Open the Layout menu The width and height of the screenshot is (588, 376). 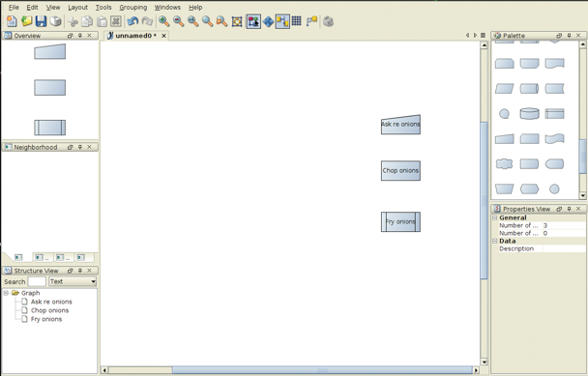77,7
